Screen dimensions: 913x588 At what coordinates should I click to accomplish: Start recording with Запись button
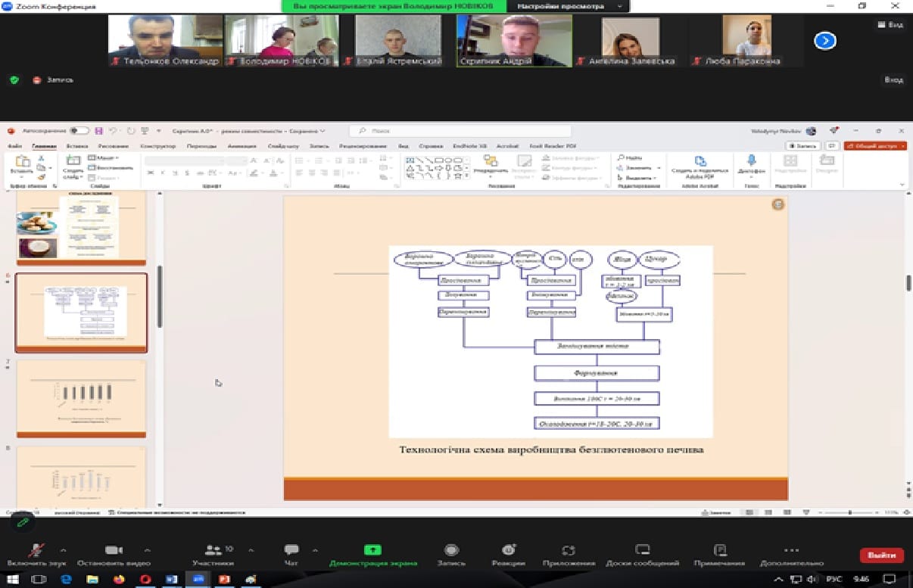point(451,552)
